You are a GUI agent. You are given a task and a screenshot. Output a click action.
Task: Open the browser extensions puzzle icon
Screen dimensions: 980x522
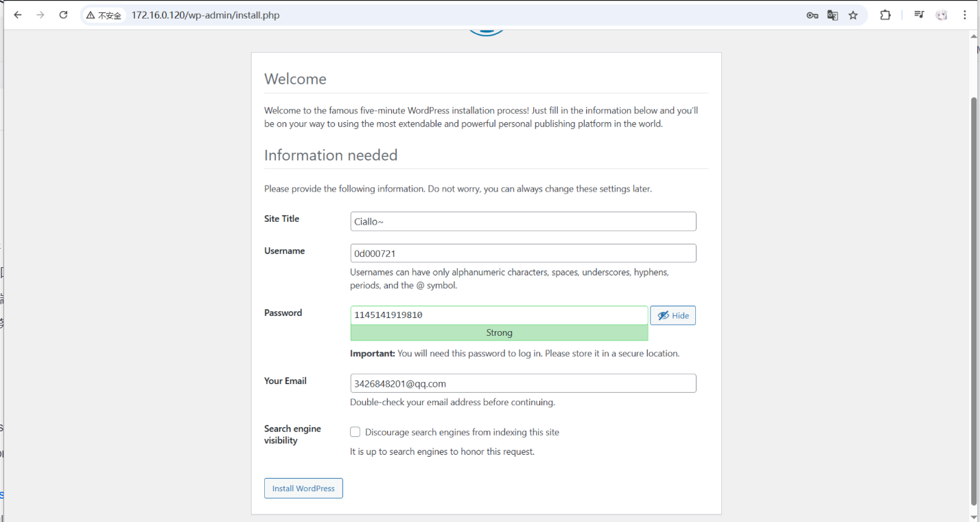click(885, 15)
